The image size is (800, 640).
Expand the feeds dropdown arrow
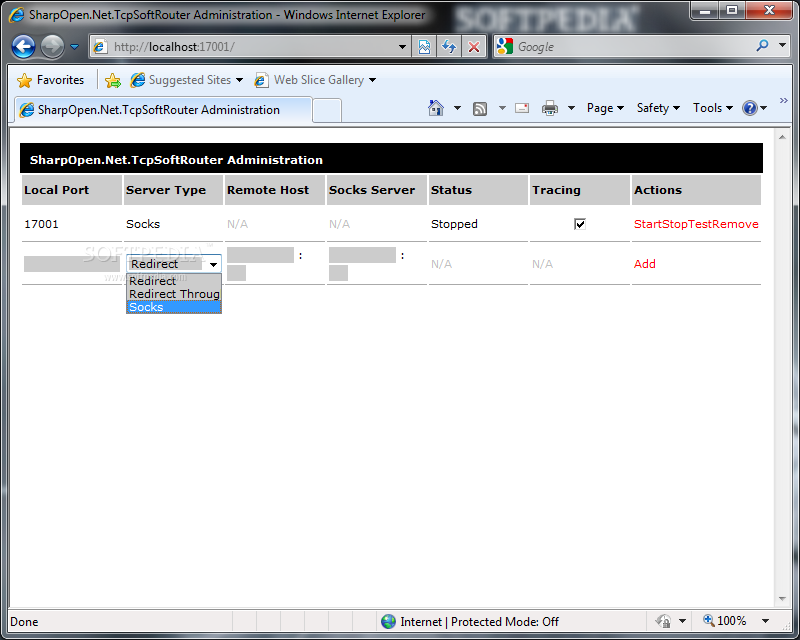502,108
